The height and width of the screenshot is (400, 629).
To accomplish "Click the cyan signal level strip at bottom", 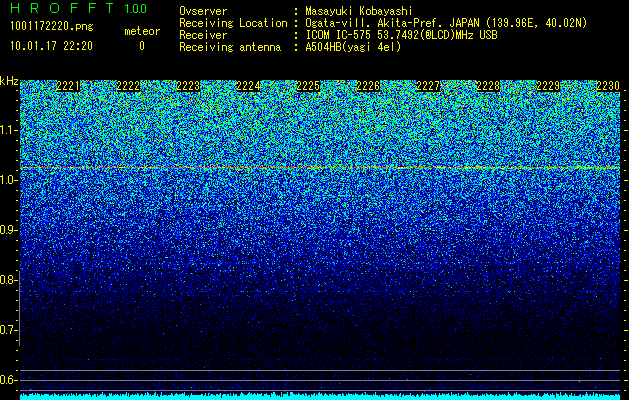I will 320,397.
